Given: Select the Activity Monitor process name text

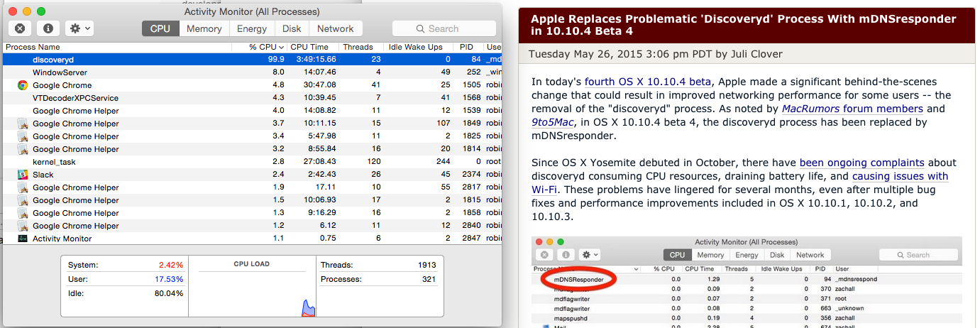Looking at the screenshot, I should (62, 239).
